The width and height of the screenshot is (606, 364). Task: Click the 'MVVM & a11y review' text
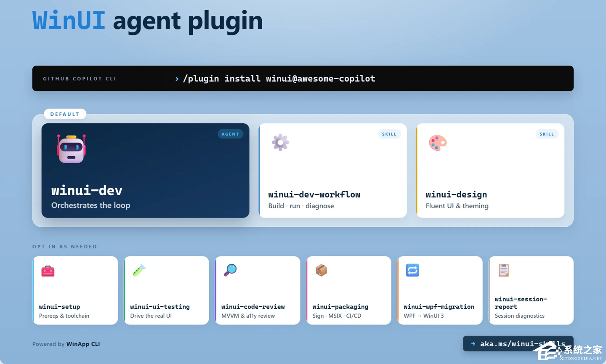click(248, 316)
